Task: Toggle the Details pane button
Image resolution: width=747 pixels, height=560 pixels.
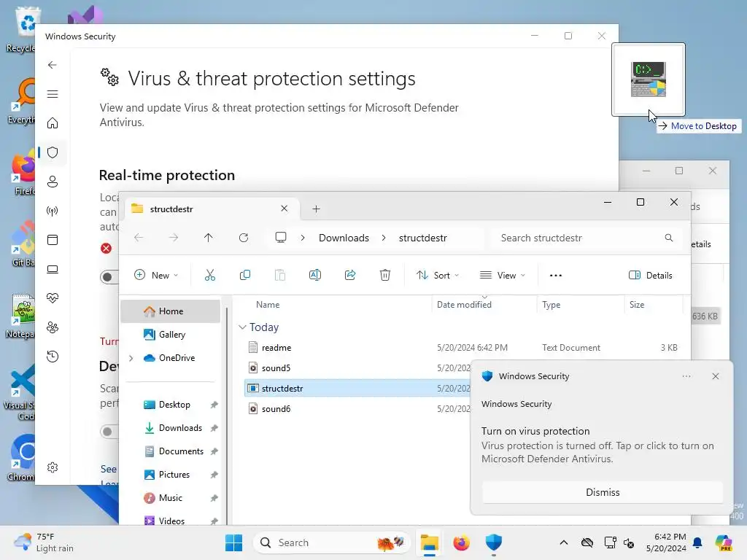Action: pyautogui.click(x=650, y=275)
